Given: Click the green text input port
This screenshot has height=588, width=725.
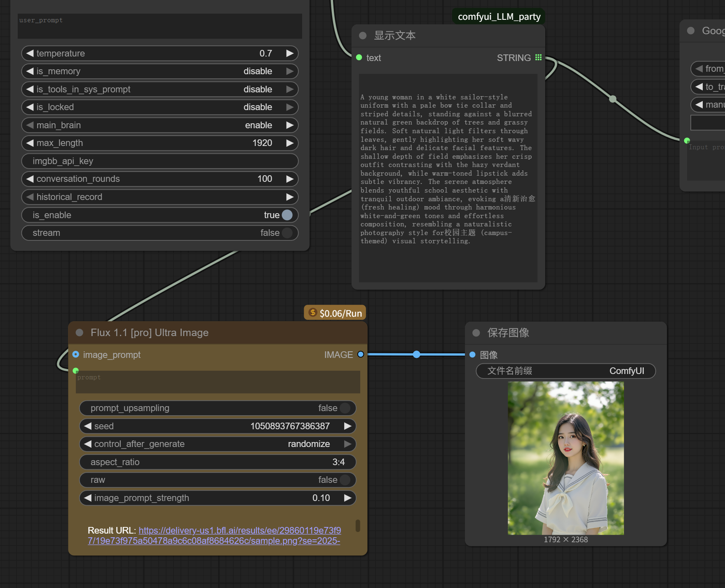Looking at the screenshot, I should pyautogui.click(x=359, y=58).
